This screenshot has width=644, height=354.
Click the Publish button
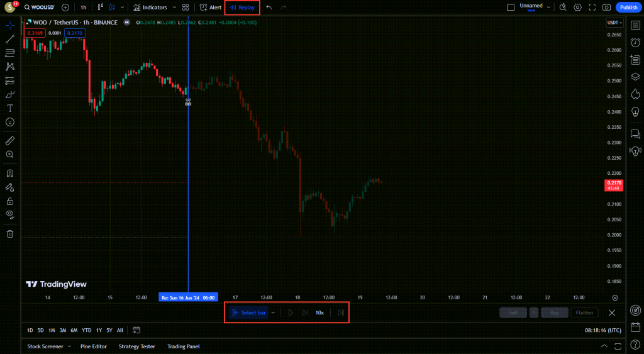[628, 8]
